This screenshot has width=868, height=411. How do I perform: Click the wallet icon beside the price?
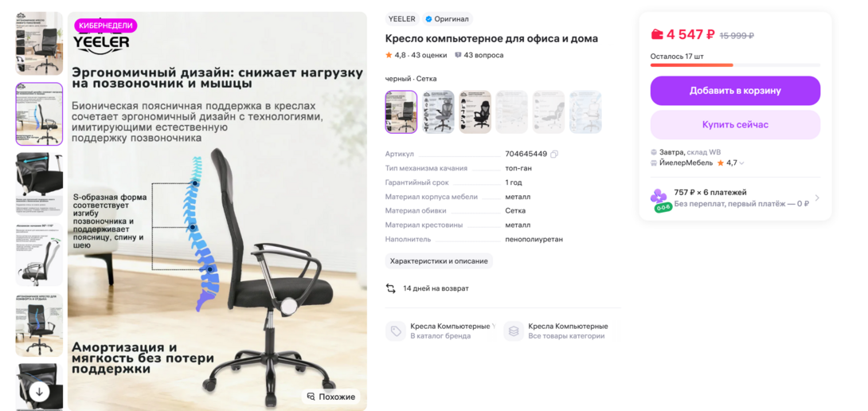coord(657,34)
